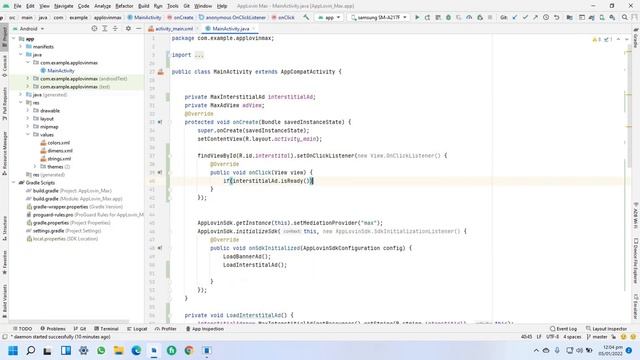Image resolution: width=640 pixels, height=360 pixels.
Task: Click the gutter run icon next to MainActivity class
Action: (160, 72)
